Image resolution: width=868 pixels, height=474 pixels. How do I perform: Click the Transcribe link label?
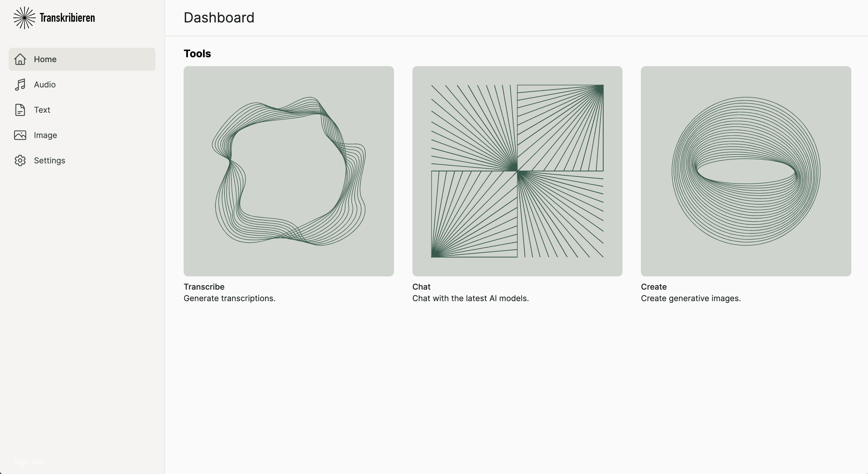click(x=204, y=287)
